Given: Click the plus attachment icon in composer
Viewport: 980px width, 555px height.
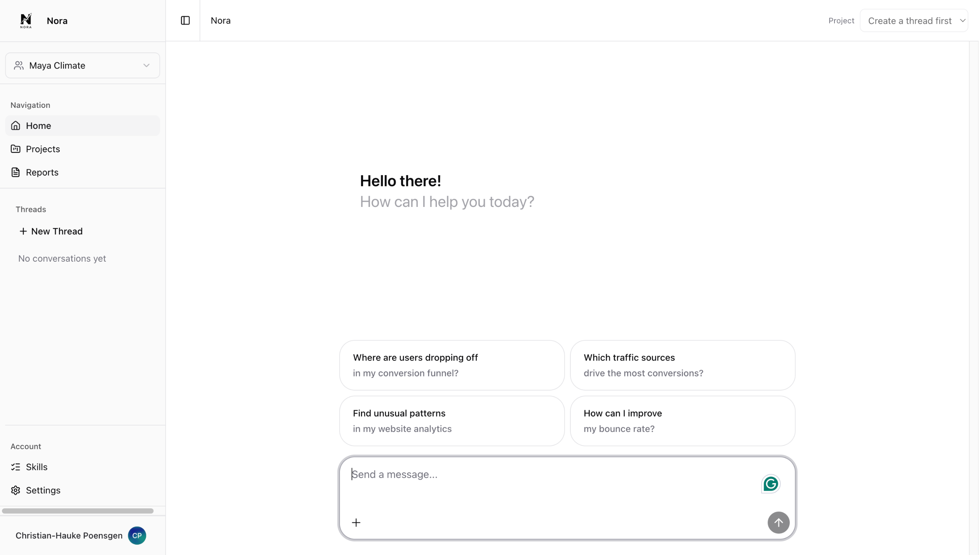Looking at the screenshot, I should 356,523.
